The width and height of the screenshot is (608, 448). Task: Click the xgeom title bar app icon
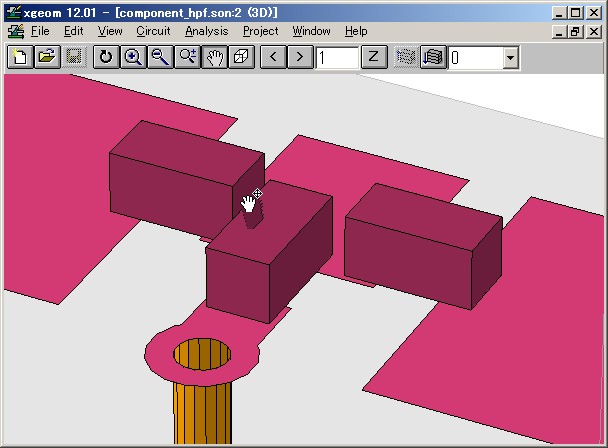pyautogui.click(x=14, y=13)
